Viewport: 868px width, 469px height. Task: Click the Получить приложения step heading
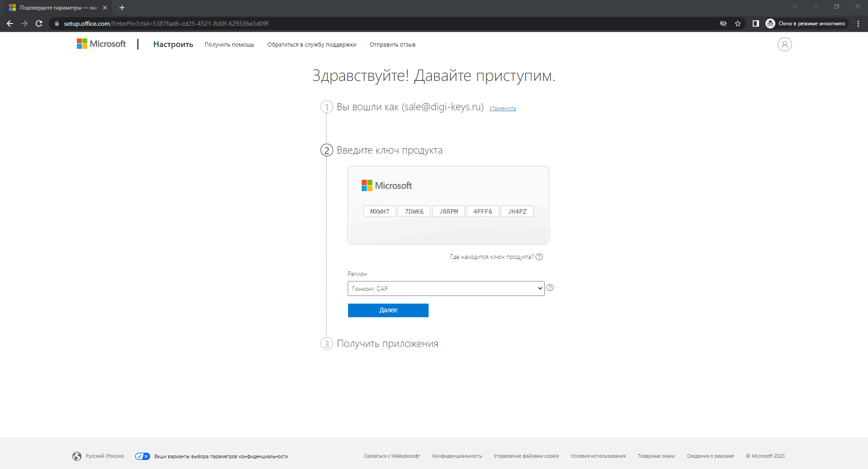pyautogui.click(x=387, y=344)
